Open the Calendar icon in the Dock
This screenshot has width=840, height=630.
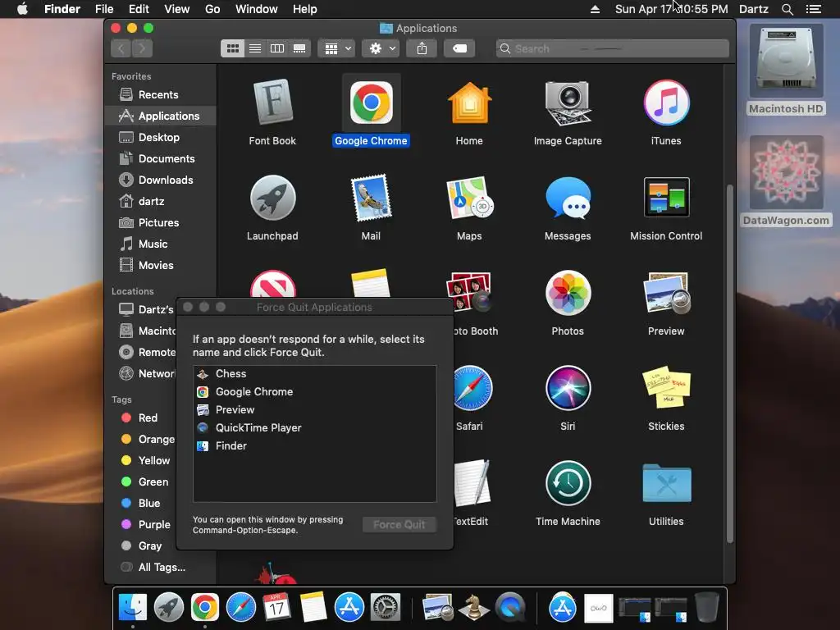(277, 608)
